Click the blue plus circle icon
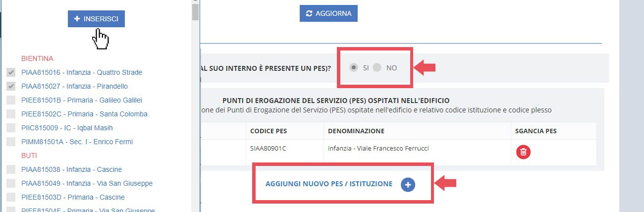 pyautogui.click(x=408, y=184)
